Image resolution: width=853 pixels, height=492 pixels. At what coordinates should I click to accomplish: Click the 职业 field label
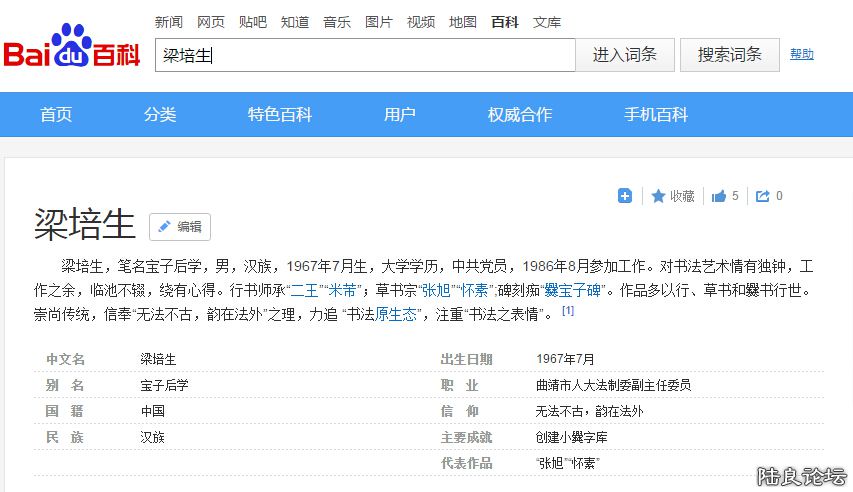(460, 385)
